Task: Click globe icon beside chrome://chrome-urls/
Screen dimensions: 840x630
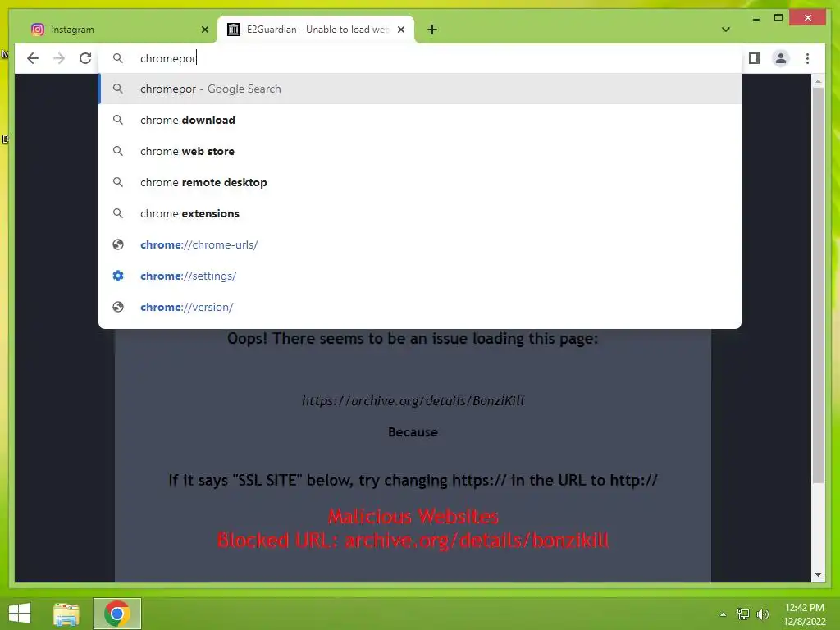Action: (118, 244)
